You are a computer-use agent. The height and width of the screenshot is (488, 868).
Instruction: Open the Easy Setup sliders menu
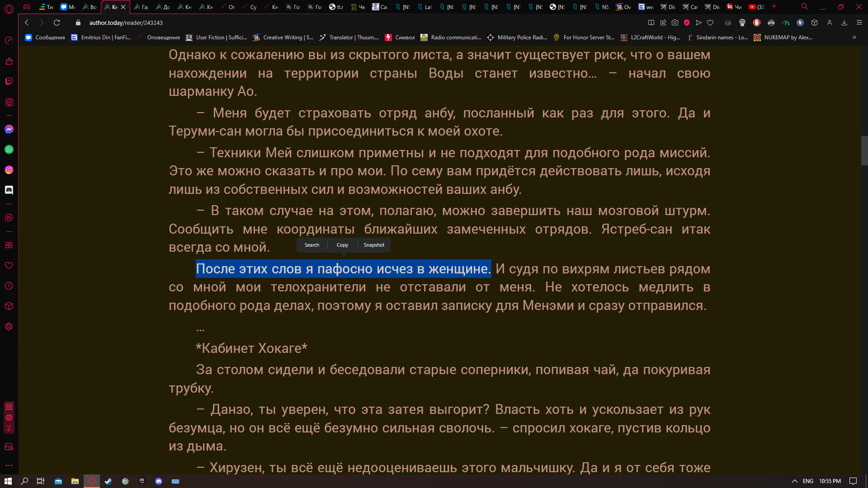point(859,23)
